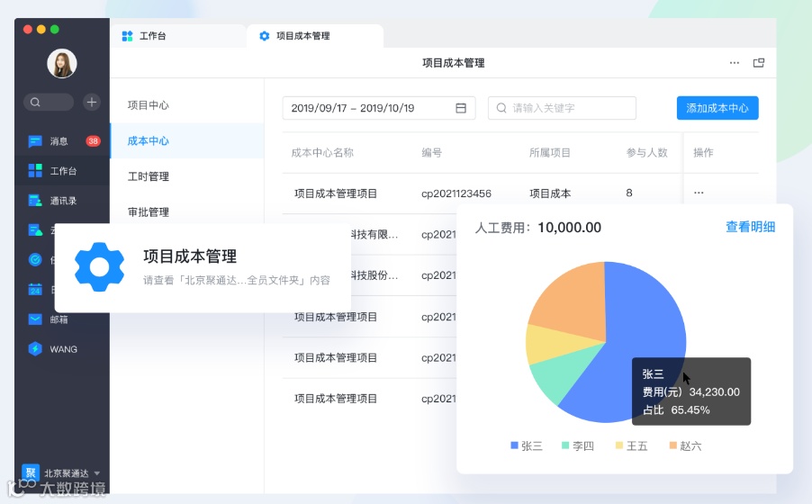Switch to the 工作台 tab
Screen dimensions: 812x504
[178, 36]
